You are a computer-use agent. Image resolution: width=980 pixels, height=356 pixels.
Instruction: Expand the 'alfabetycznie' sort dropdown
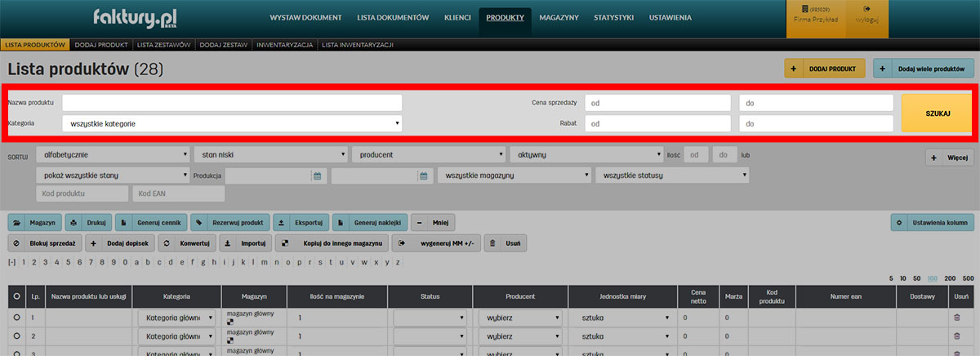[113, 154]
